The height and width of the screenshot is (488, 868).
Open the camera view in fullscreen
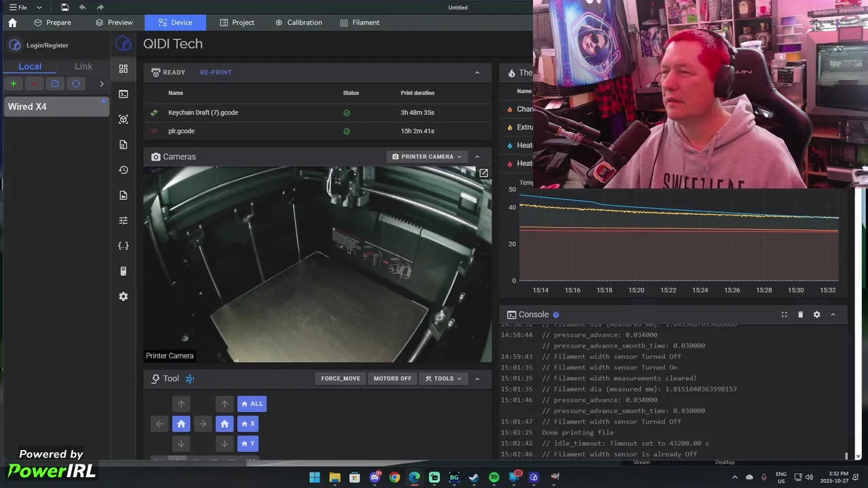tap(484, 174)
